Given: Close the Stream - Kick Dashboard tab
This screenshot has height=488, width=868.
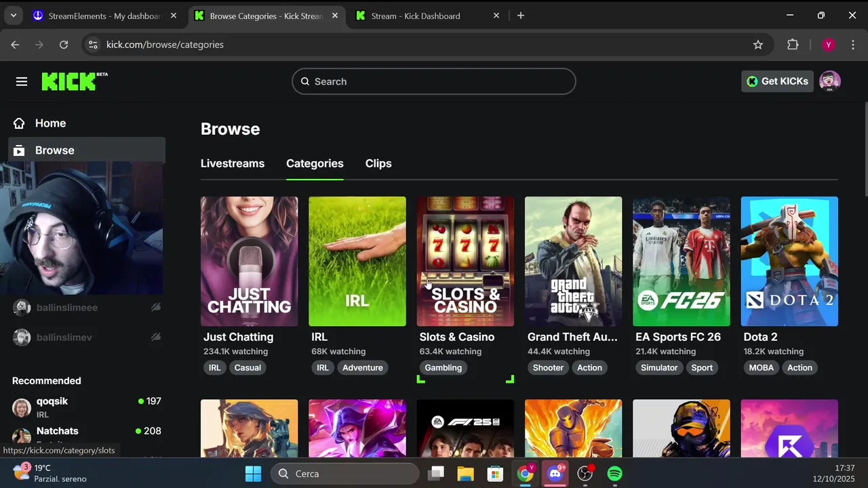Looking at the screenshot, I should [496, 16].
